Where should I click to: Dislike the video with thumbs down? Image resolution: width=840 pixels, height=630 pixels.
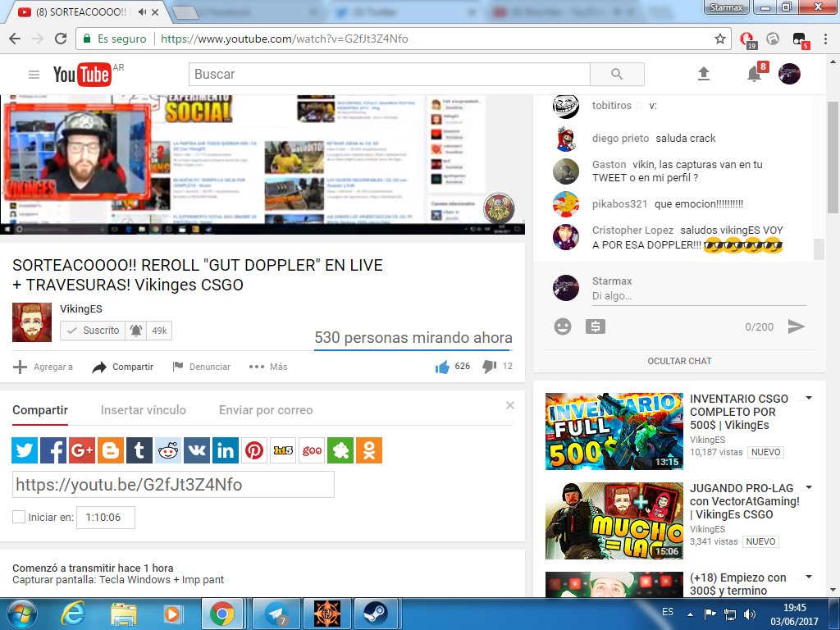[489, 367]
